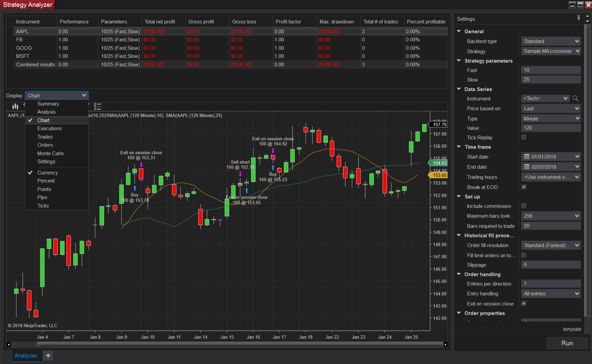Open Strategy dropdown Sample MA crossover
The width and height of the screenshot is (592, 364).
tap(551, 51)
